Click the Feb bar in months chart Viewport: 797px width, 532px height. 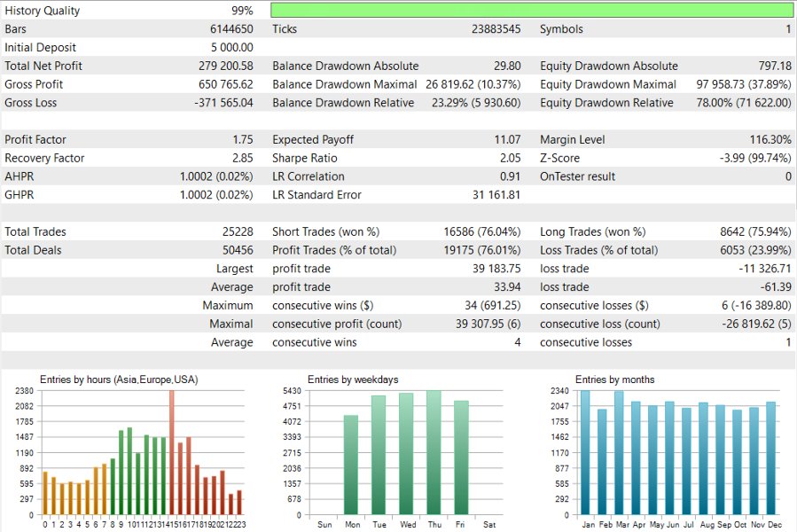(x=602, y=462)
